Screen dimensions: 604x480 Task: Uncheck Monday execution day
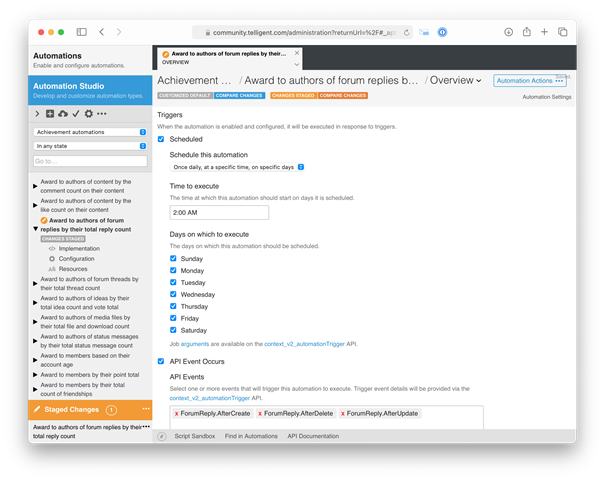tap(173, 270)
